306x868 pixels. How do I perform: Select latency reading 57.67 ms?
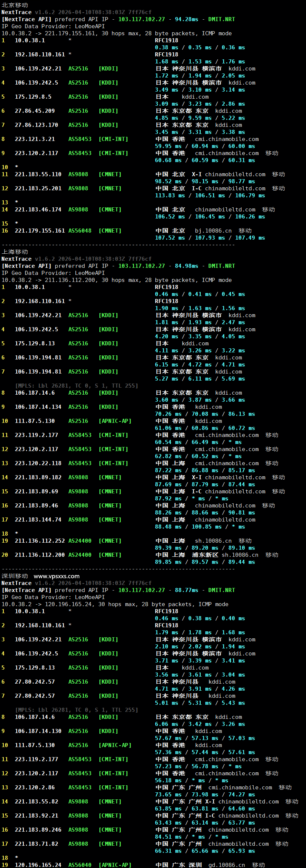pos(168,738)
